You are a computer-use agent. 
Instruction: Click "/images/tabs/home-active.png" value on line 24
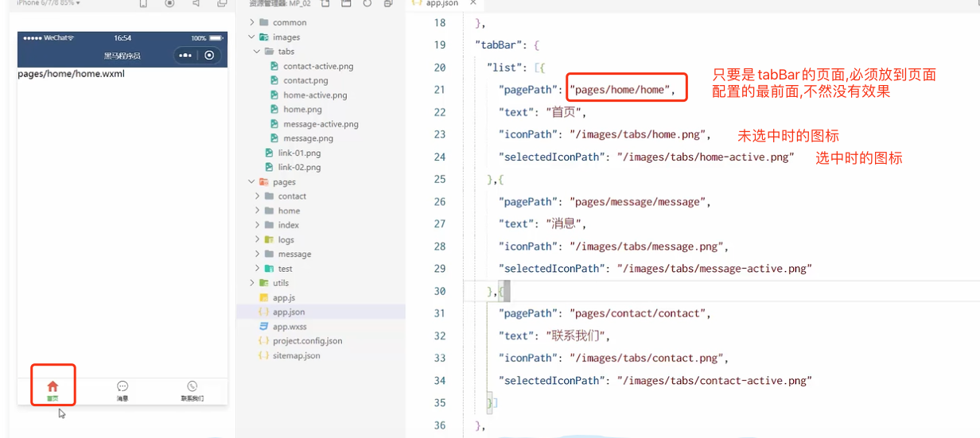click(706, 157)
